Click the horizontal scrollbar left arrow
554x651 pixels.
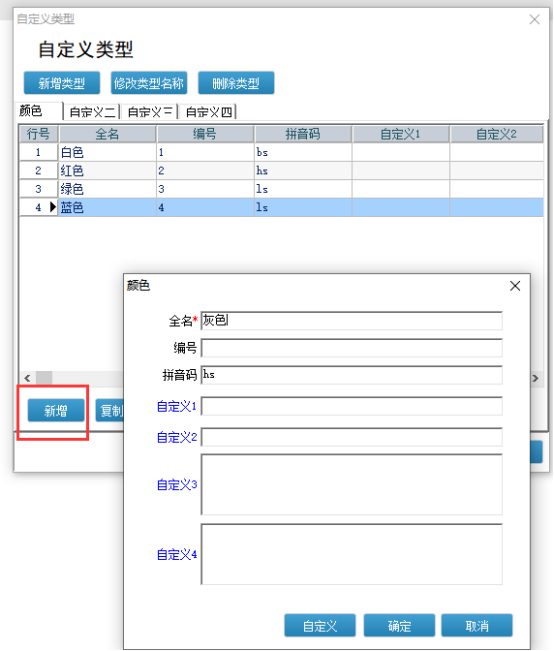click(x=27, y=378)
